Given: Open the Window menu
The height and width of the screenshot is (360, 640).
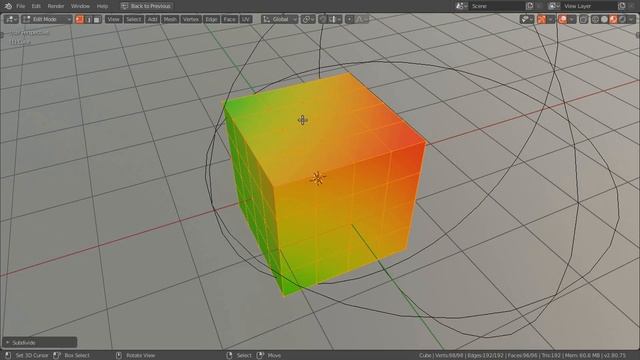Looking at the screenshot, I should pyautogui.click(x=80, y=6).
